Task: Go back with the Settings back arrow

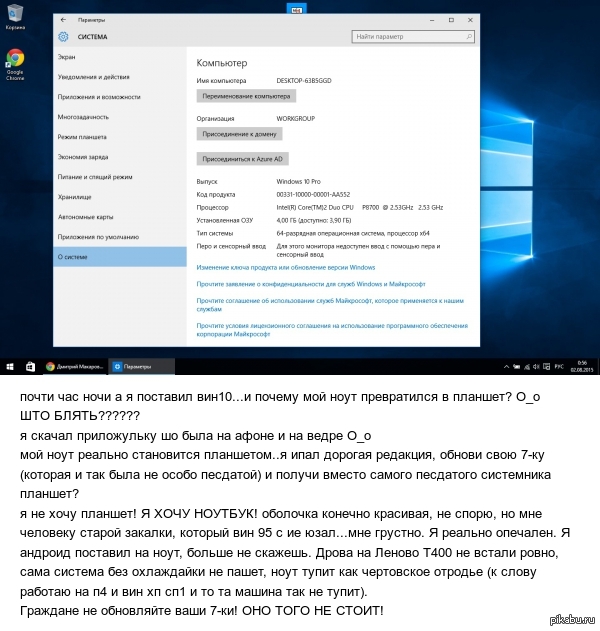Action: 63,20
